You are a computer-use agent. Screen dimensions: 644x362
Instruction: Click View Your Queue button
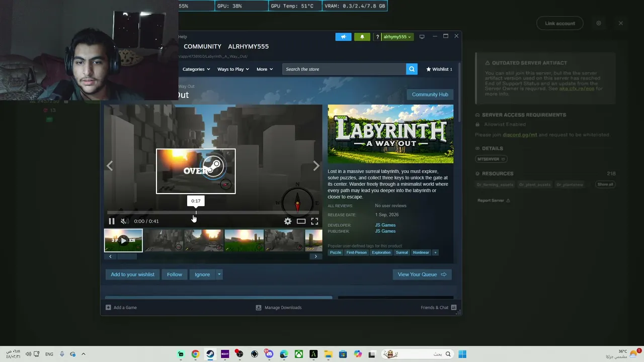pyautogui.click(x=422, y=275)
